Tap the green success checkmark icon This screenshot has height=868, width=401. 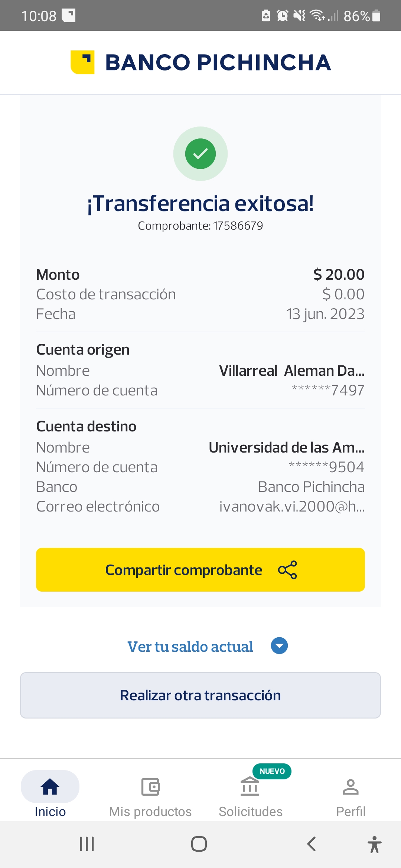[200, 154]
